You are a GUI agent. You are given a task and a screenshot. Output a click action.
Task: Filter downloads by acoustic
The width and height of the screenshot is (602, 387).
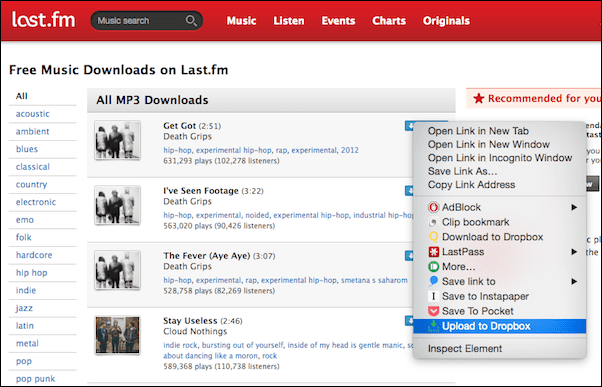(33, 114)
